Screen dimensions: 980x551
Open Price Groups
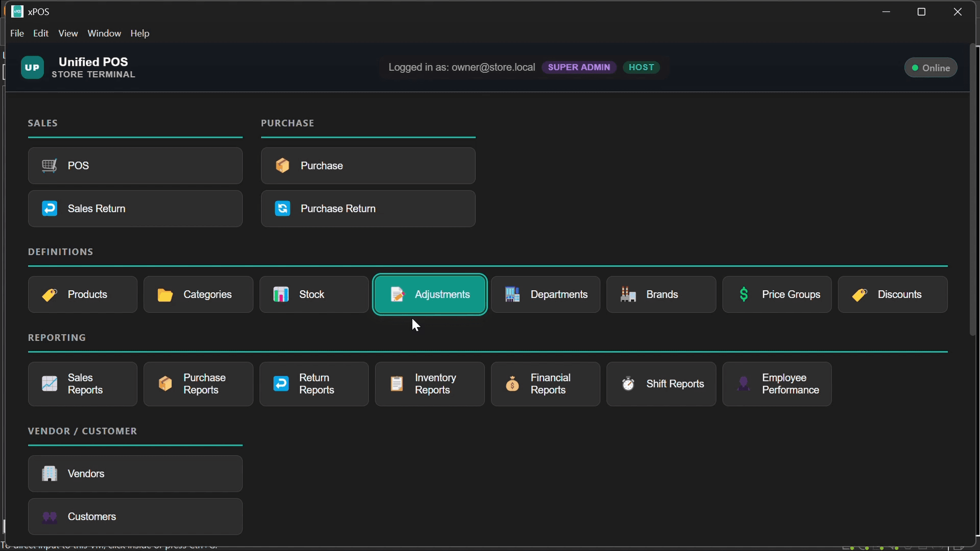(777, 294)
